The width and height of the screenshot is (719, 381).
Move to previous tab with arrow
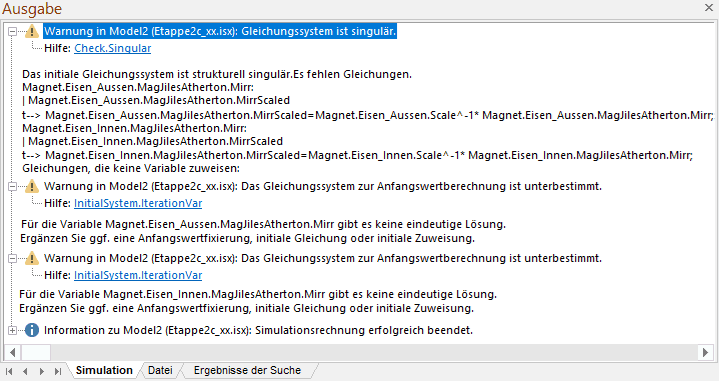click(25, 371)
